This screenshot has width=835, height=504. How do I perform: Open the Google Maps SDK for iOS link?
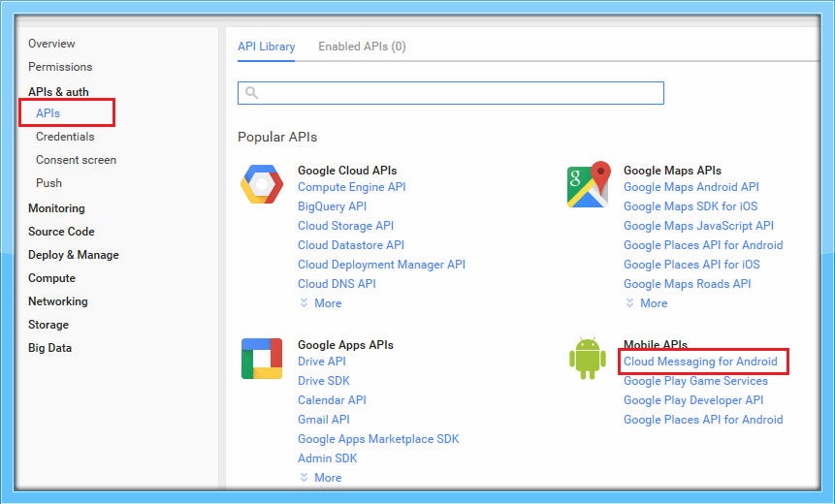click(x=690, y=206)
